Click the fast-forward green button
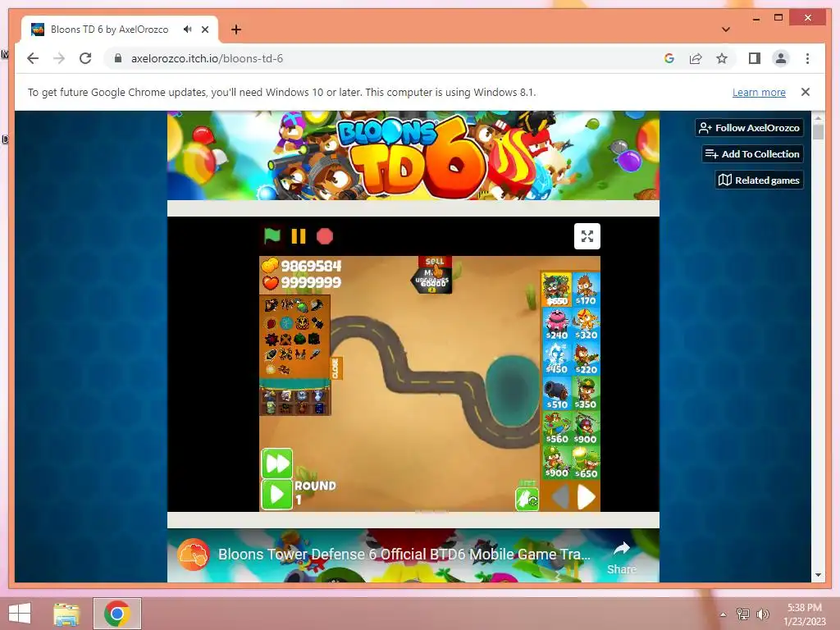The image size is (840, 630). tap(277, 463)
